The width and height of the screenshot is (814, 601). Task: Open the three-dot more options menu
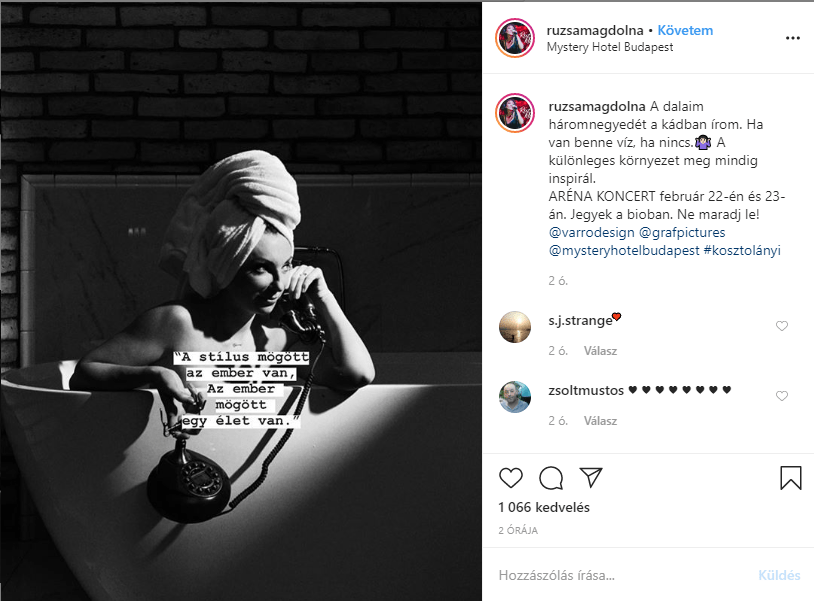793,38
